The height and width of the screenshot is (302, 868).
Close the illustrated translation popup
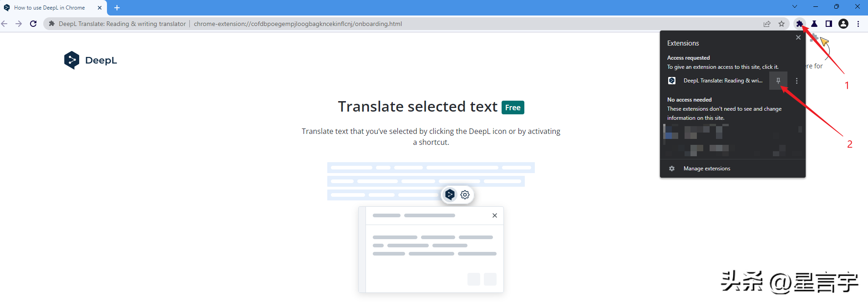[495, 215]
